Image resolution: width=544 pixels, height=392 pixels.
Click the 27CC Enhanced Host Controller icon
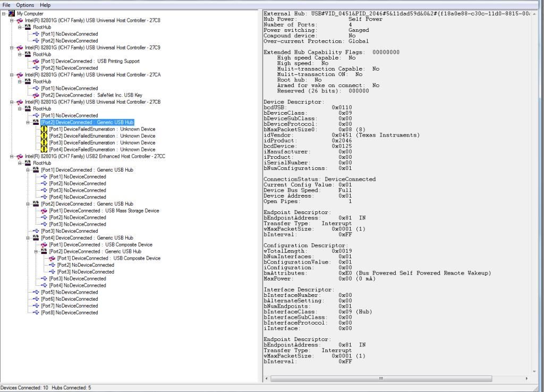[20, 157]
